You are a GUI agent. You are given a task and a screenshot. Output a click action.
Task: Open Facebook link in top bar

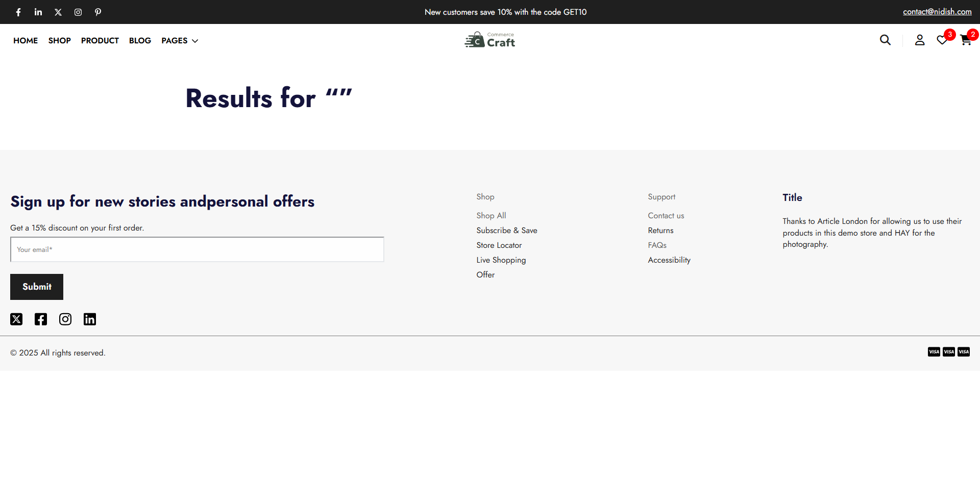(18, 12)
